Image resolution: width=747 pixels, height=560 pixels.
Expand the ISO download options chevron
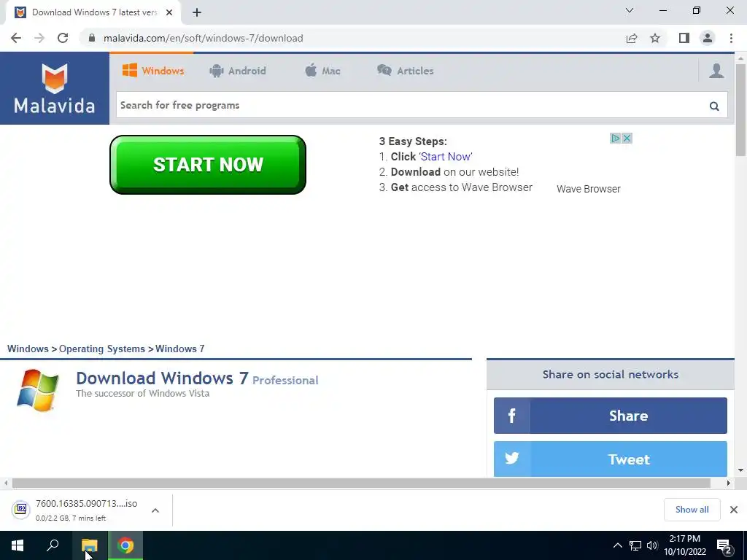tap(155, 510)
